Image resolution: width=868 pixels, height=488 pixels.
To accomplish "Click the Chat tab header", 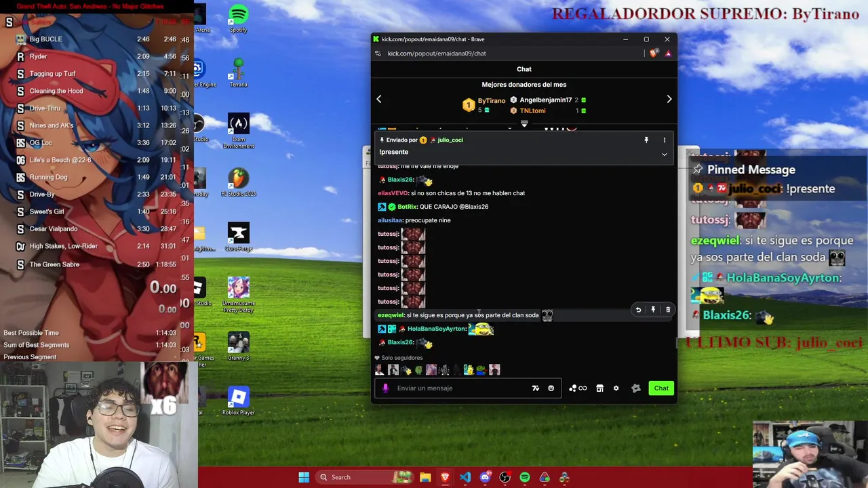I will pyautogui.click(x=524, y=69).
